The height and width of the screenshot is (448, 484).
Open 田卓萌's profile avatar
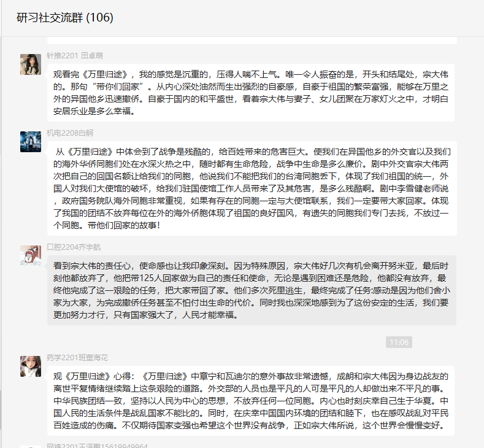tap(31, 64)
